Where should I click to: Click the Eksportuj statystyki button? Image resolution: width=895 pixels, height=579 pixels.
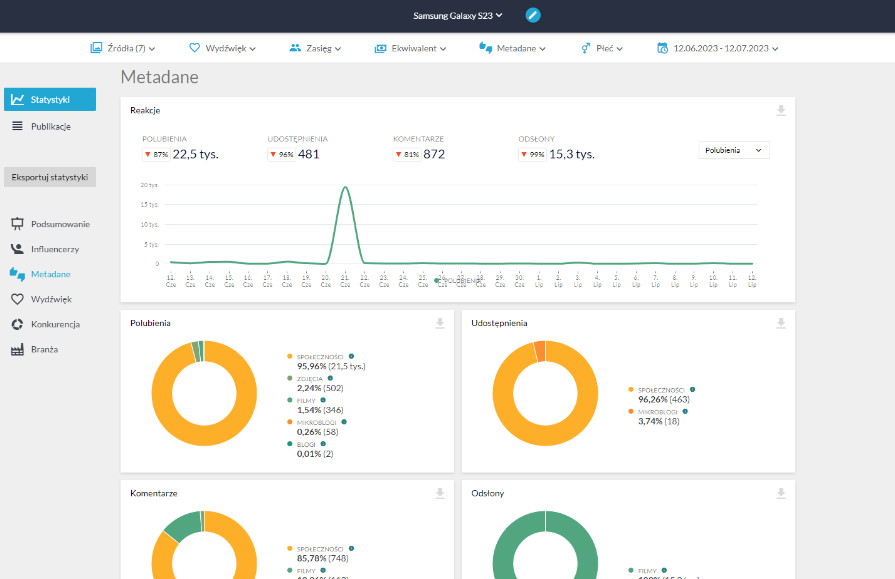[50, 177]
